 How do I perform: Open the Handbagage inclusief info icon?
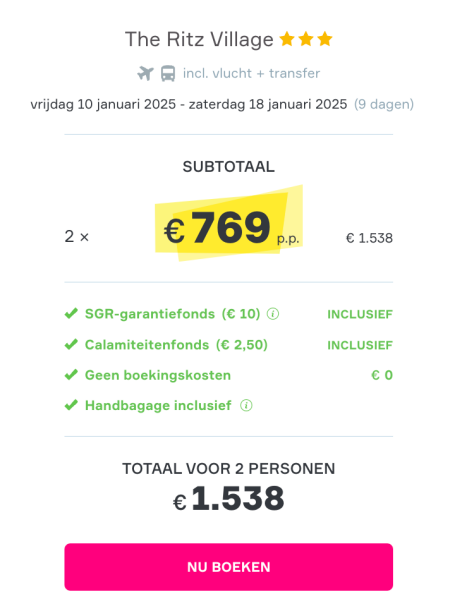click(246, 405)
